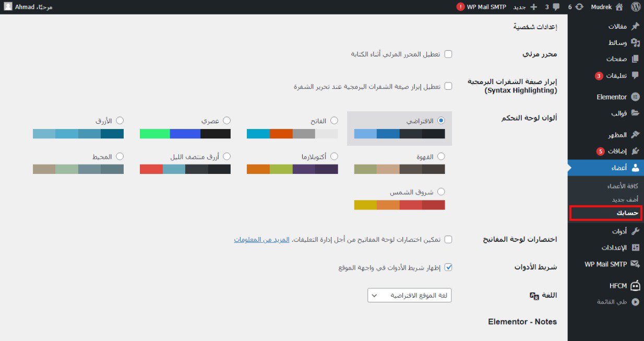This screenshot has width=644, height=341.
Task: Click the plus icon for new content
Action: (533, 7)
